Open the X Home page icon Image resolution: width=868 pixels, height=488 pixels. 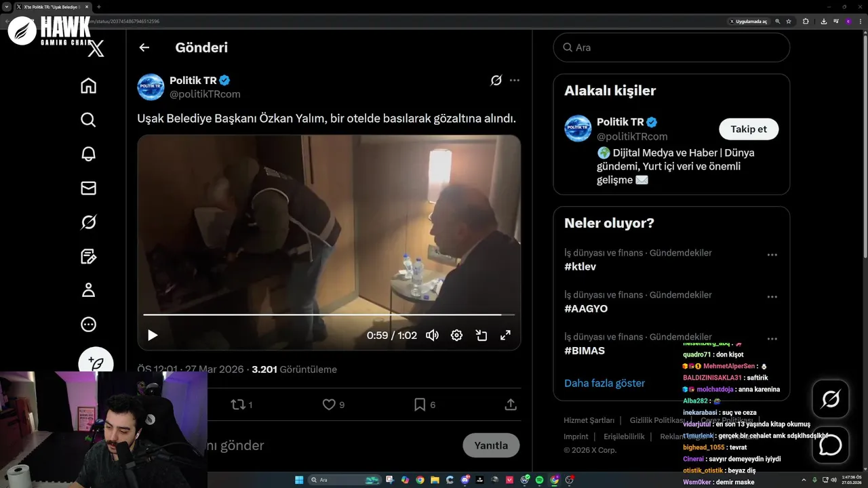pos(88,86)
